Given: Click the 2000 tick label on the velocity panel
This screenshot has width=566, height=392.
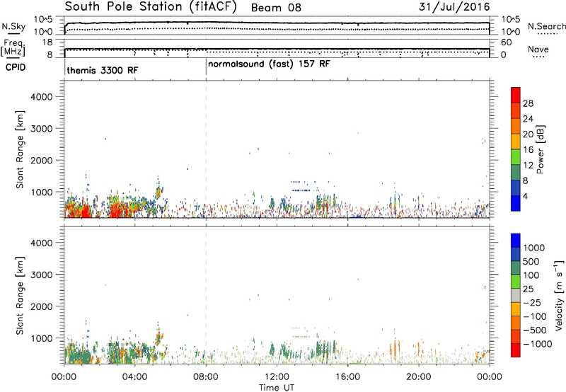Looking at the screenshot, I should coord(42,307).
